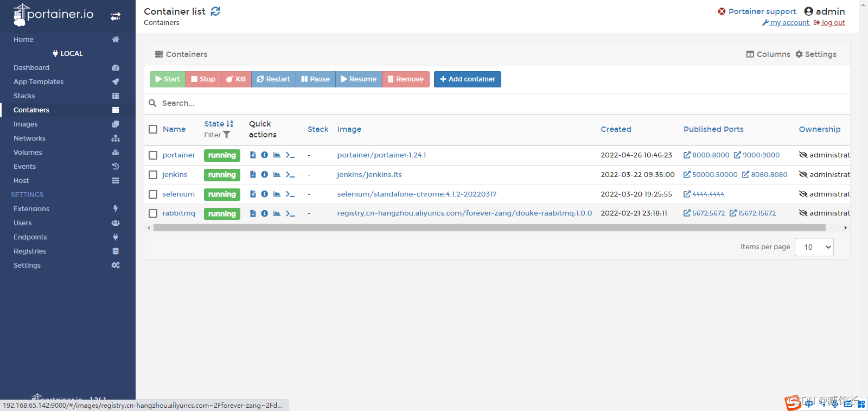This screenshot has width=868, height=411.
Task: Click the Remove button
Action: coord(406,79)
